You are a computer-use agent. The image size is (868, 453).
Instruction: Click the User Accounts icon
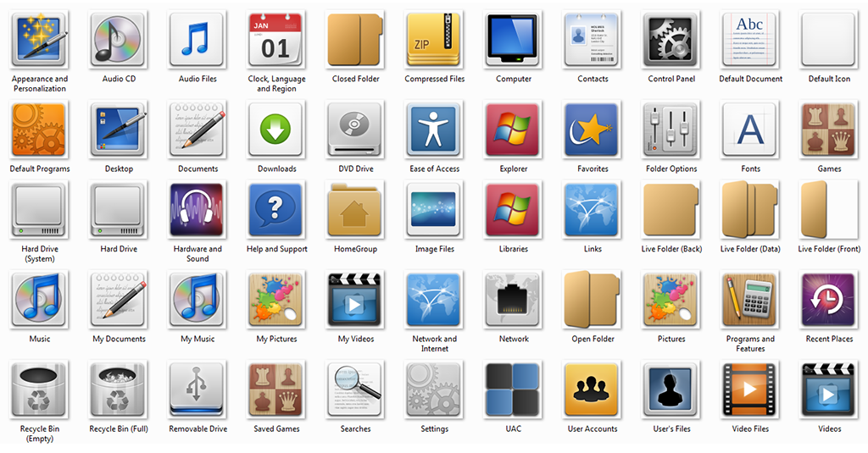pyautogui.click(x=593, y=389)
